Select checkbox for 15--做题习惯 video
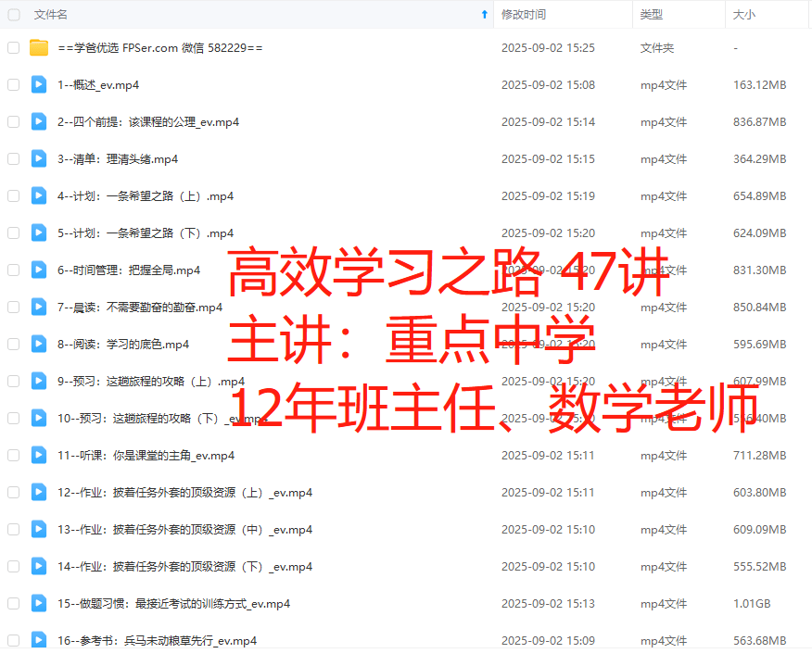The image size is (812, 666). tap(14, 603)
